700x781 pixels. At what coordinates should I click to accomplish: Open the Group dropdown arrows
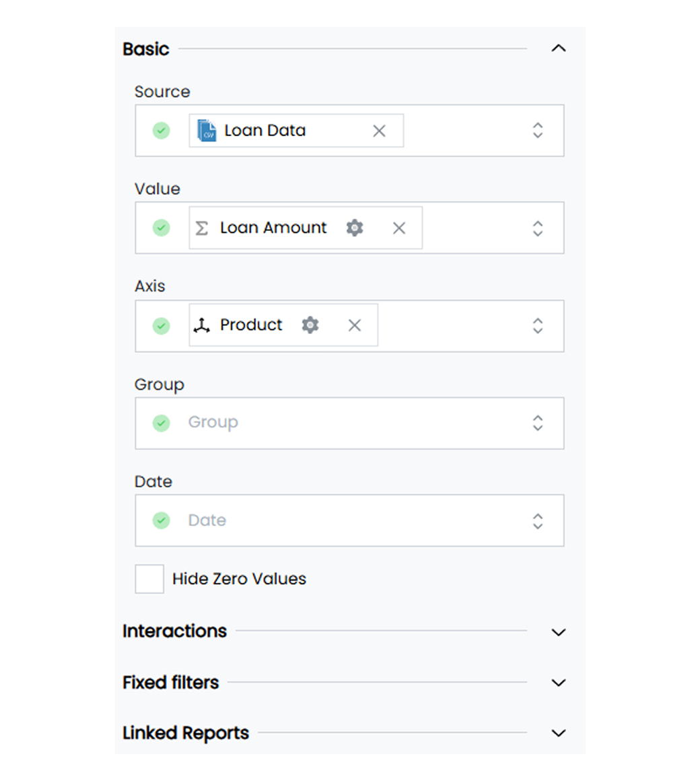pyautogui.click(x=538, y=423)
